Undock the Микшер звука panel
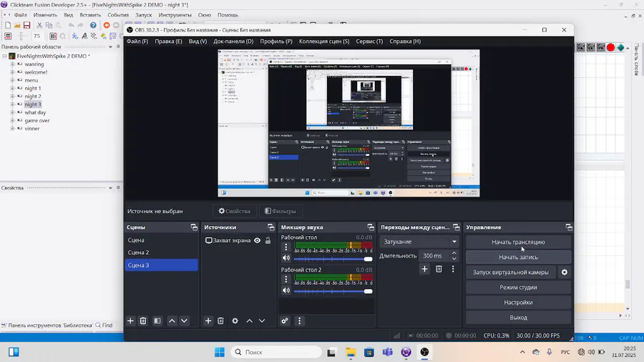This screenshot has height=362, width=644. [371, 228]
